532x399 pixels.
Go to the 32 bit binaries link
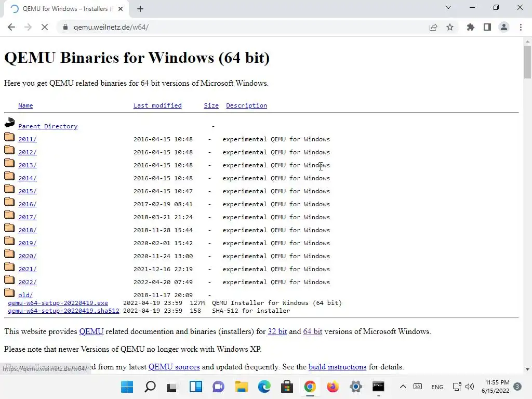[277, 331]
